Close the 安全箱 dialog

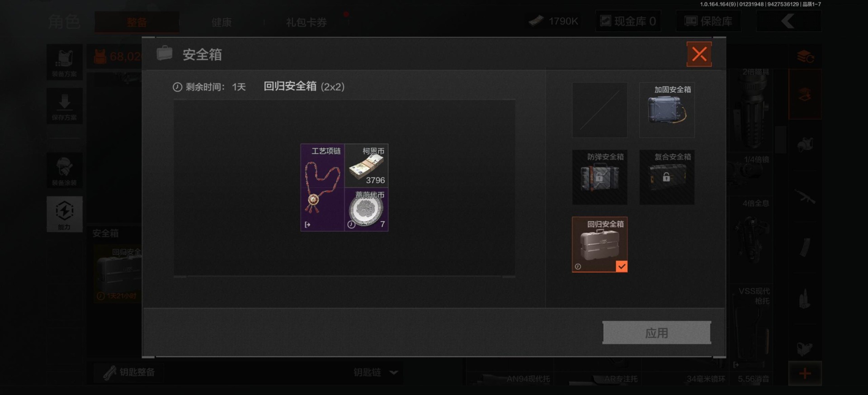click(699, 54)
